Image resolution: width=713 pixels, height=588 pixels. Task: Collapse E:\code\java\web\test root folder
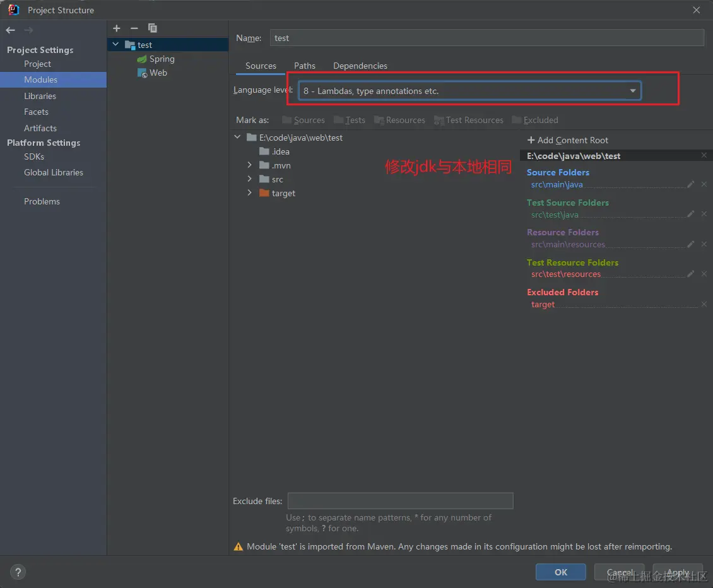click(237, 137)
